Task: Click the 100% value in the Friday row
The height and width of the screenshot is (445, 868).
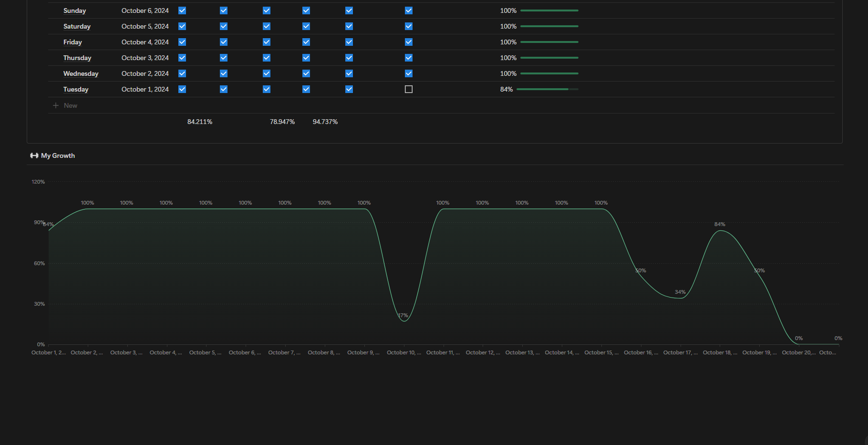Action: coord(508,42)
